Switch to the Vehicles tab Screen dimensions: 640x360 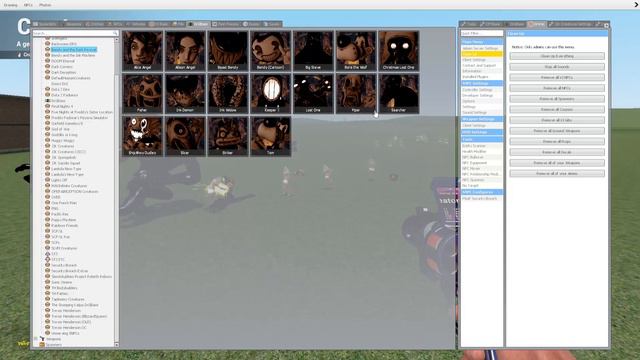[136, 24]
